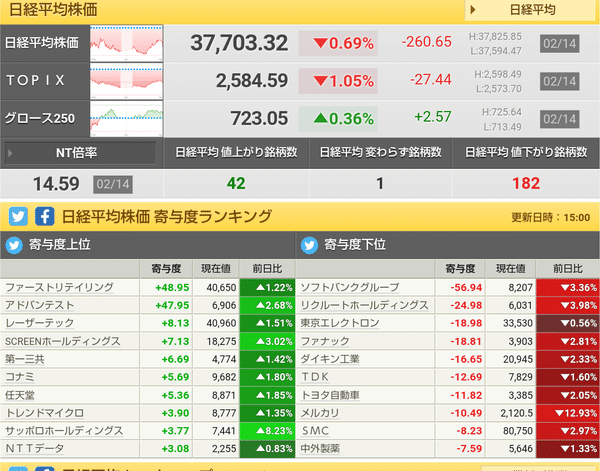Open the アドバンテスト stock link
This screenshot has height=471, width=600.
(x=39, y=305)
